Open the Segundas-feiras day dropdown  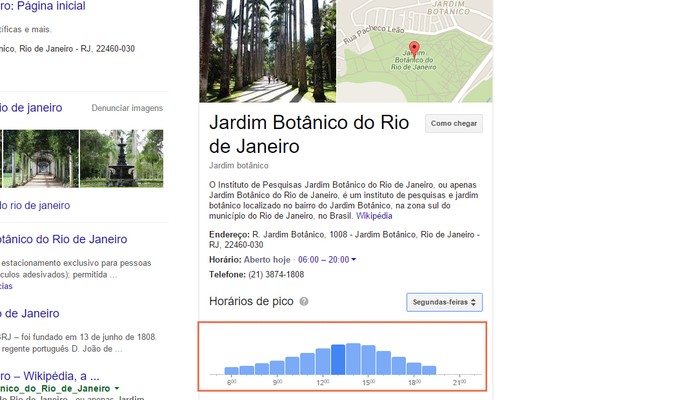tap(444, 302)
